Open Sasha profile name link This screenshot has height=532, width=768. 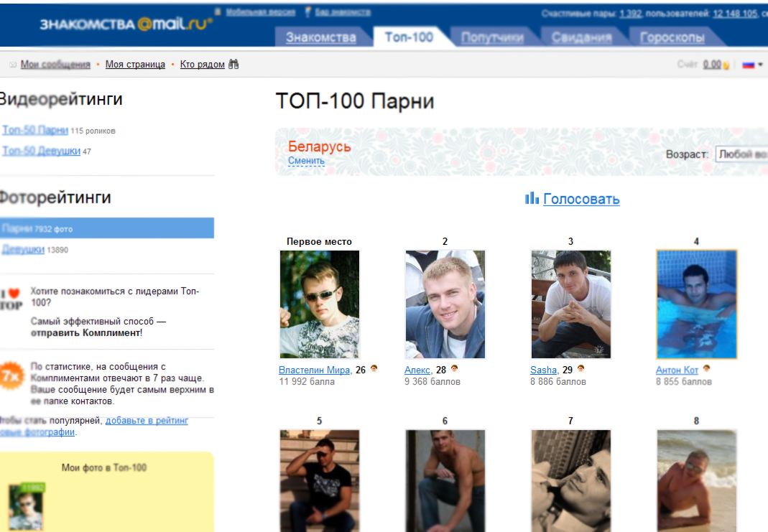click(x=543, y=370)
